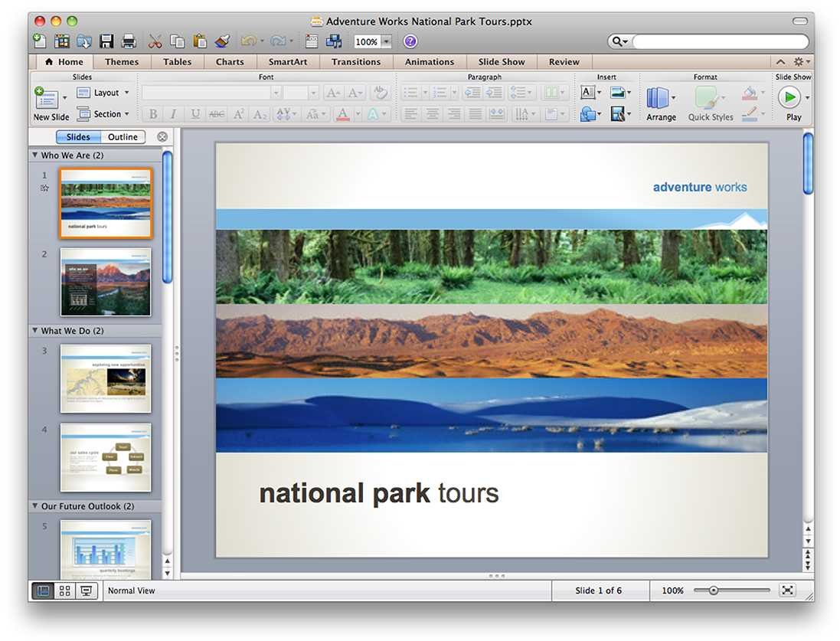
Task: Open the zoom percentage dropdown in toolbar
Action: click(386, 41)
